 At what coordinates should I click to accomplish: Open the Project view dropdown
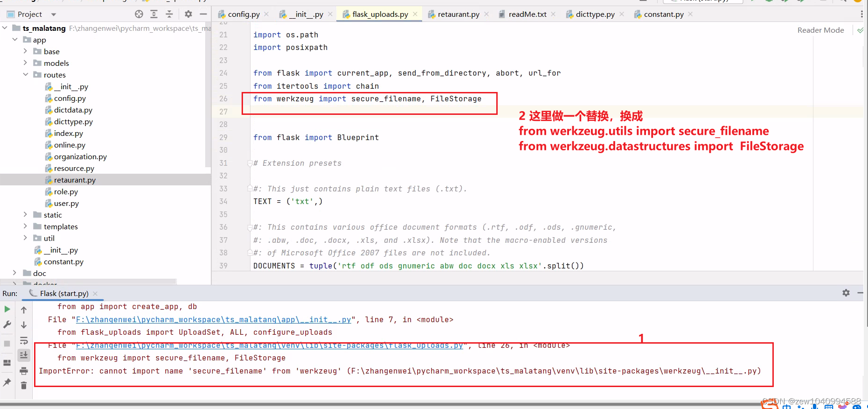[54, 14]
